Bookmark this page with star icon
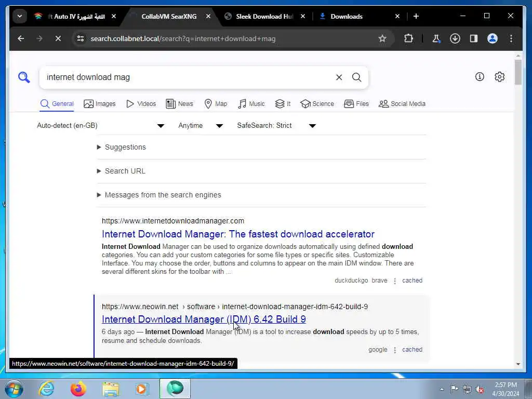This screenshot has width=532, height=399. pyautogui.click(x=382, y=38)
